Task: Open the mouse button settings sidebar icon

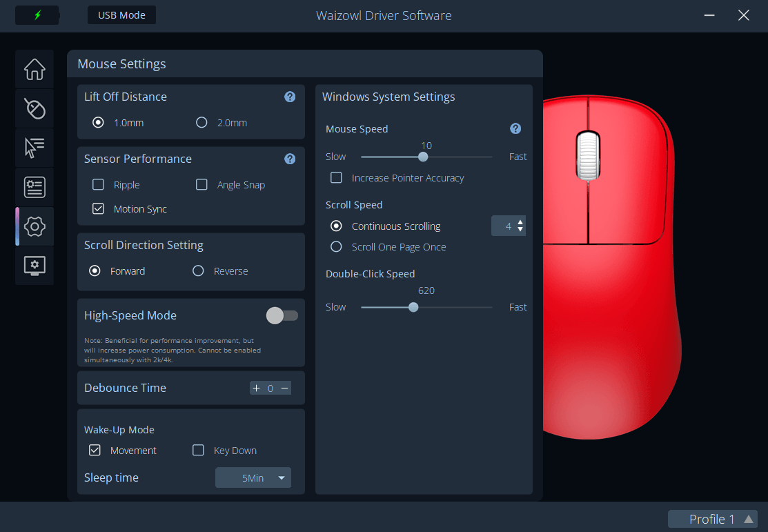Action: pos(35,108)
